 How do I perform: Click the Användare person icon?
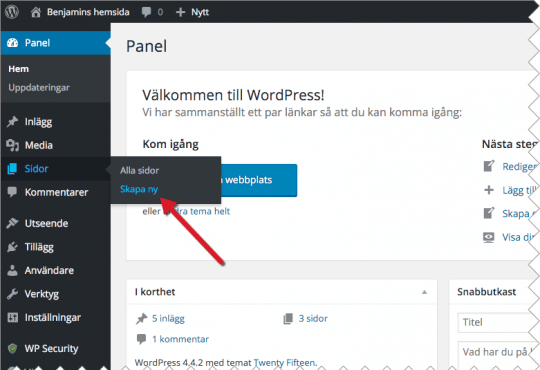click(12, 270)
